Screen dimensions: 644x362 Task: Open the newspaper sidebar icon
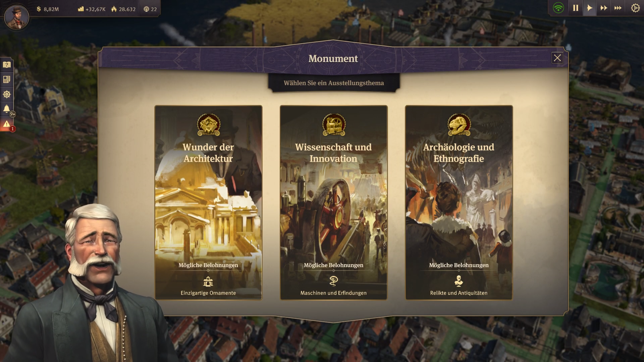(x=7, y=79)
